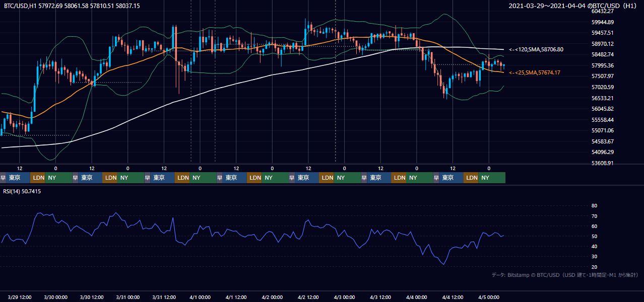Select the 3/31 12:00 time axis label
Viewport: 644px width, 302px height.
pyautogui.click(x=164, y=297)
